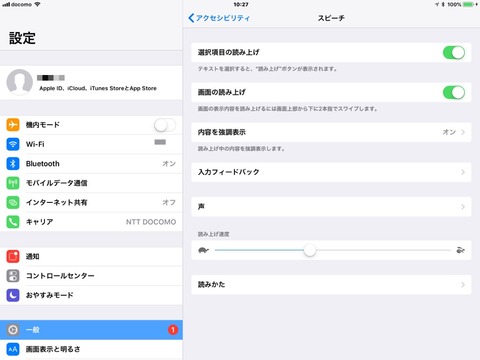480x360 pixels.
Task: Tap the General gear icon
Action: pyautogui.click(x=13, y=330)
